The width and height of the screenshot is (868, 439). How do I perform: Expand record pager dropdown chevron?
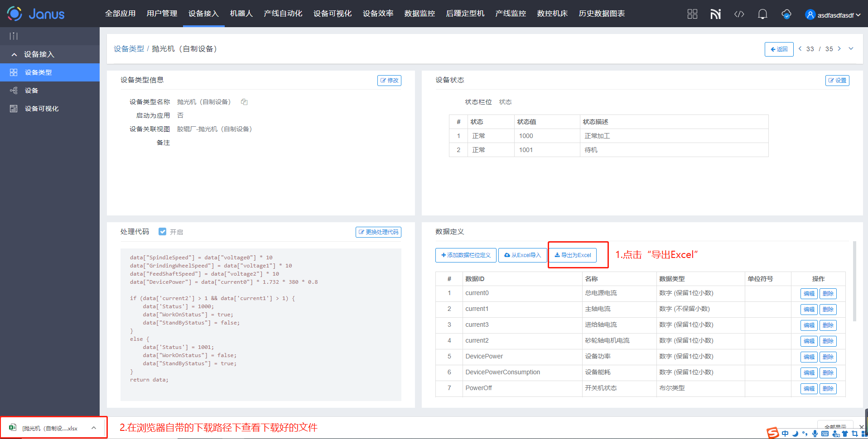coord(851,48)
